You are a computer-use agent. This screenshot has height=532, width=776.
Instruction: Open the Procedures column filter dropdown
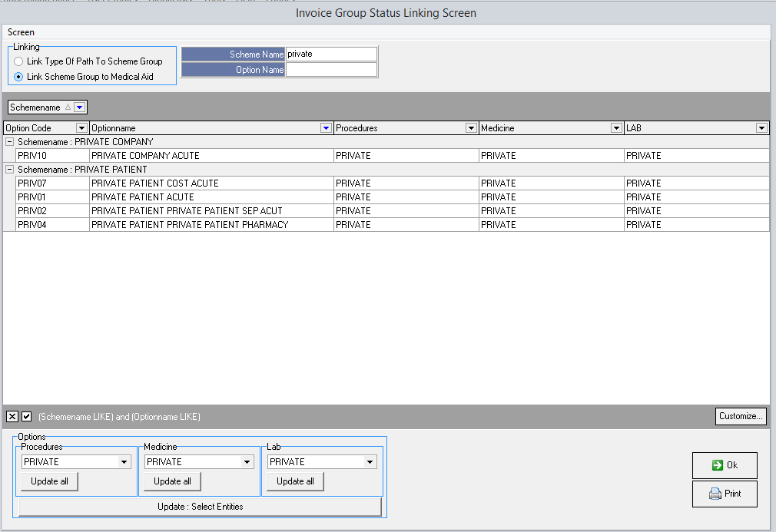click(471, 128)
